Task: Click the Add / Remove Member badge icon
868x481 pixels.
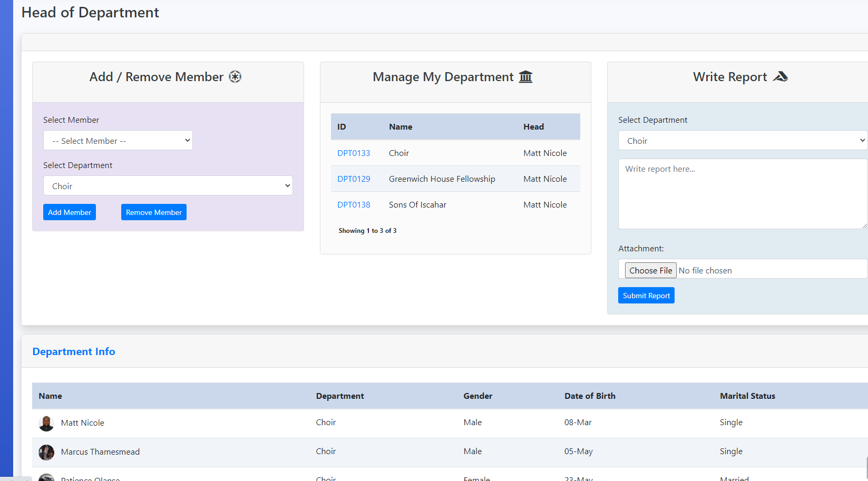Action: [235, 77]
